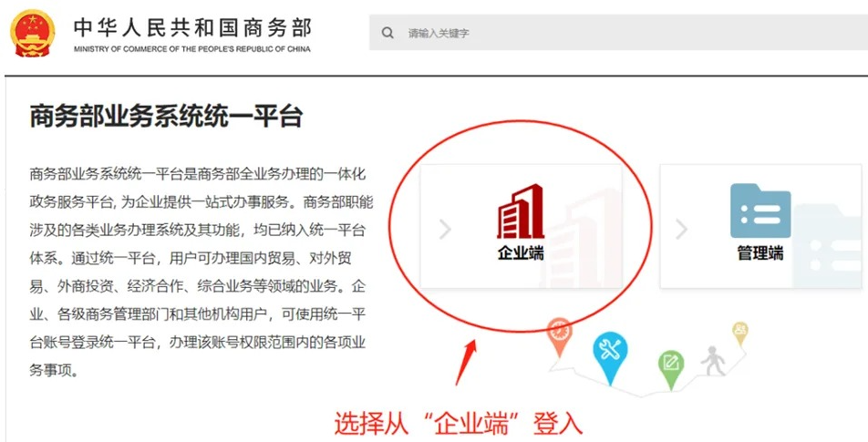This screenshot has height=442, width=868.
Task: Click the Ministry of Commerce English subtitle
Action: coord(192,48)
